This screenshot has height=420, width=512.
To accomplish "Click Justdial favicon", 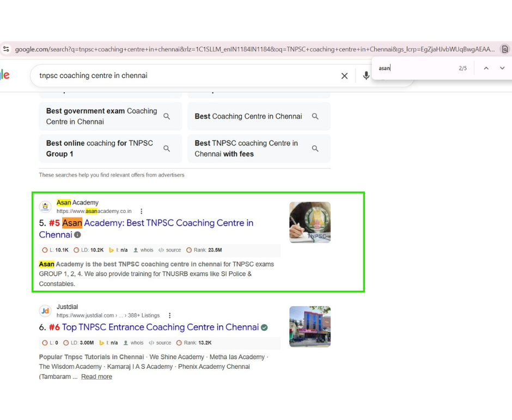I will point(45,311).
